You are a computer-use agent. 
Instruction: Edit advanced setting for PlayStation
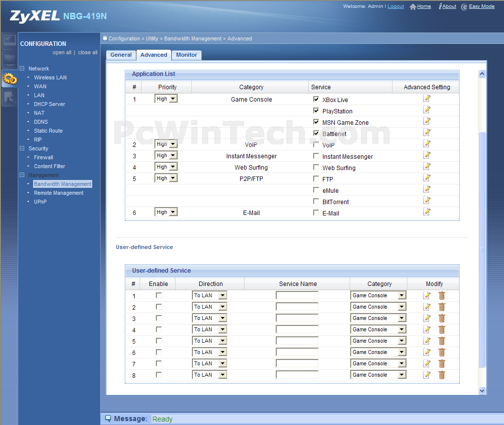pos(427,109)
